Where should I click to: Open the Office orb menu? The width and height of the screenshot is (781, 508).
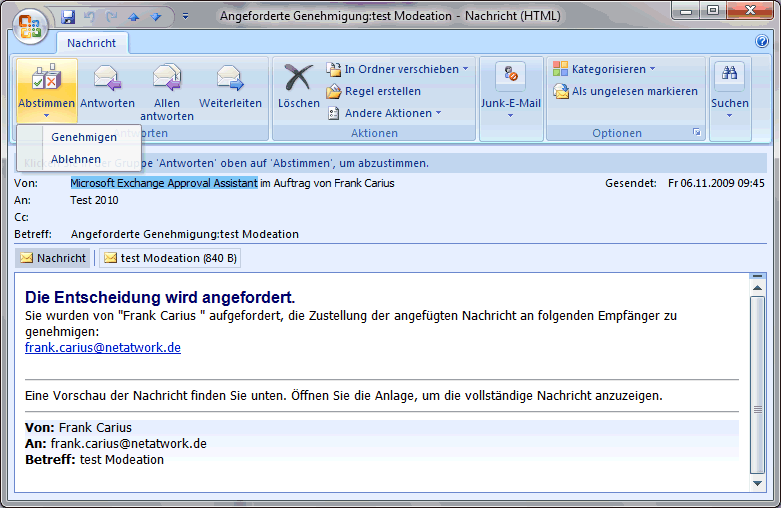coord(30,25)
